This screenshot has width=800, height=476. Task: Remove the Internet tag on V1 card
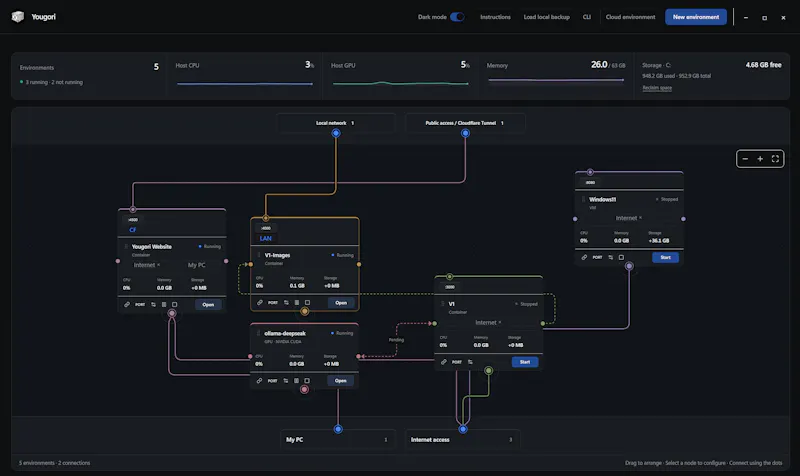click(500, 322)
